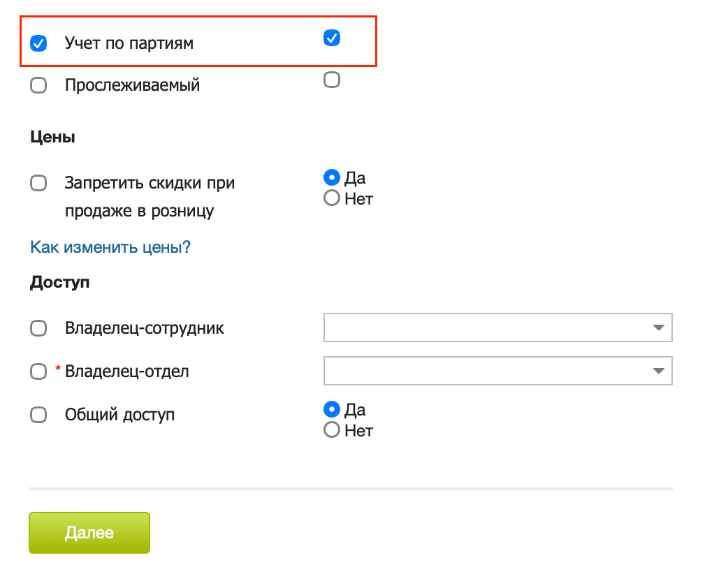Click the "Прослеживаемый" label text
This screenshot has width=728, height=567.
tap(133, 84)
